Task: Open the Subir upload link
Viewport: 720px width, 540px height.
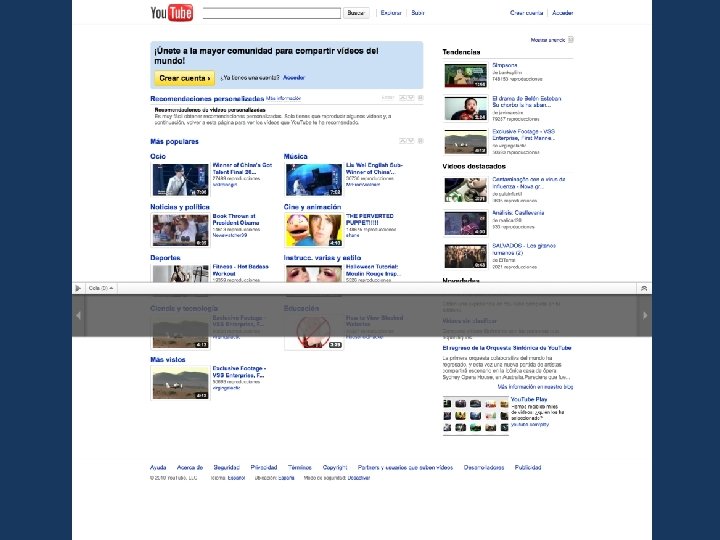Action: click(417, 13)
